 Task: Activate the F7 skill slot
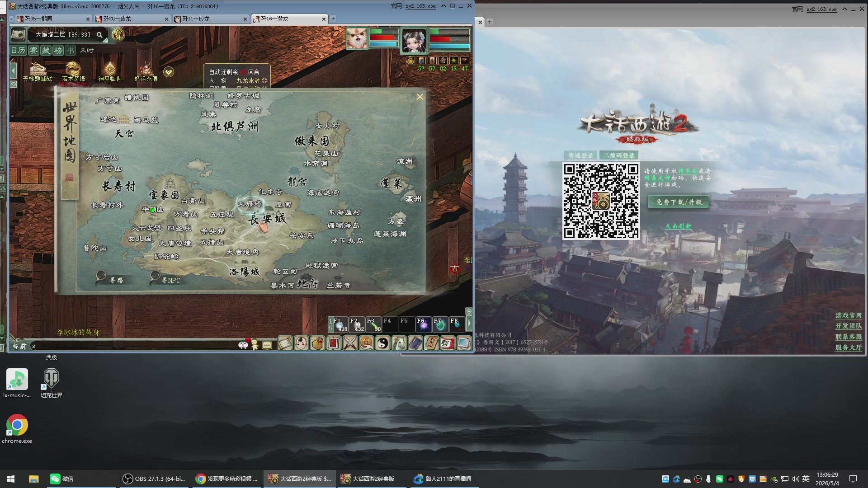click(440, 324)
